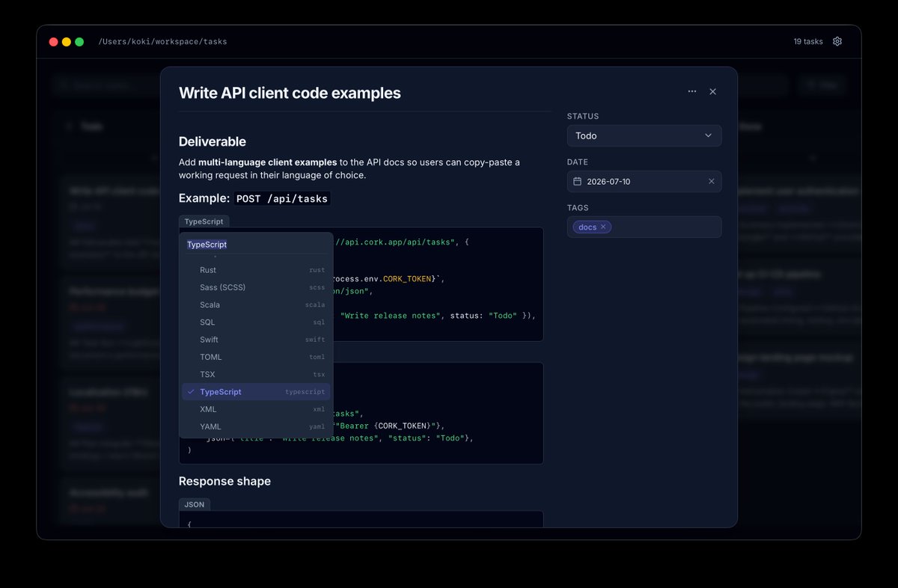Click the "Write release notes" string in first code block
Viewport: 898px width, 588px height.
point(390,316)
